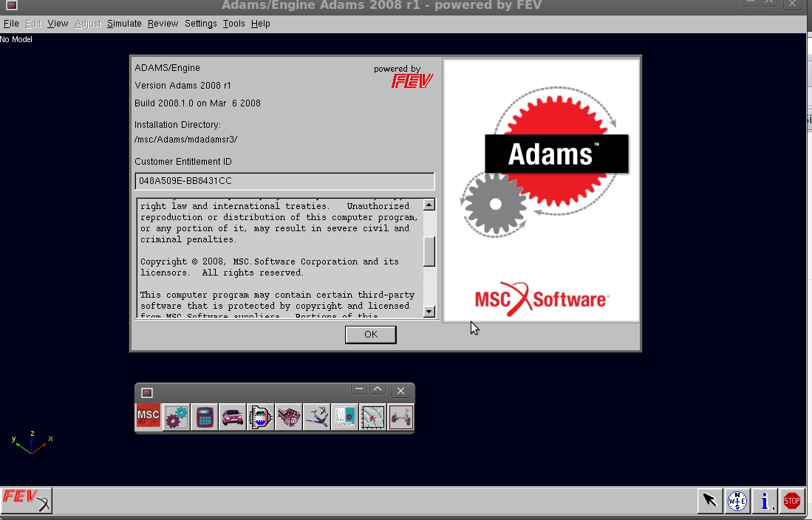Open the main window menu icon in title bar

(11, 5)
